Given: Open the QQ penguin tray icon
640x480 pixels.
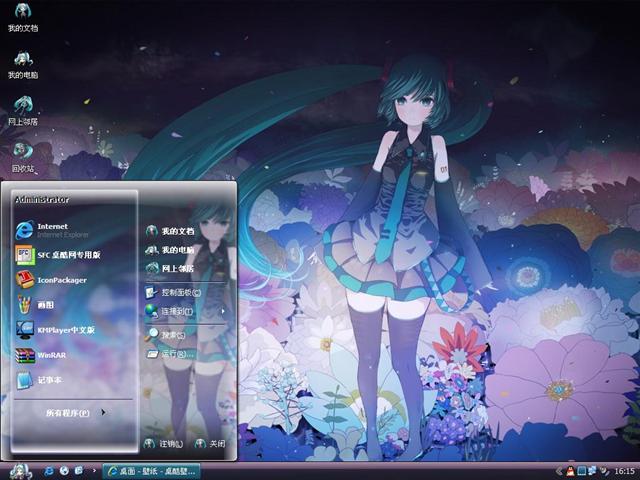Looking at the screenshot, I should pyautogui.click(x=570, y=471).
